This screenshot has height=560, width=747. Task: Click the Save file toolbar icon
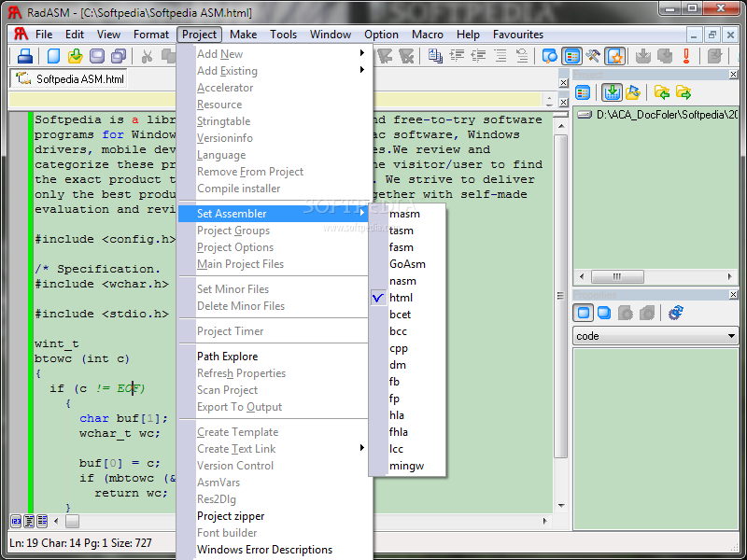point(97,56)
